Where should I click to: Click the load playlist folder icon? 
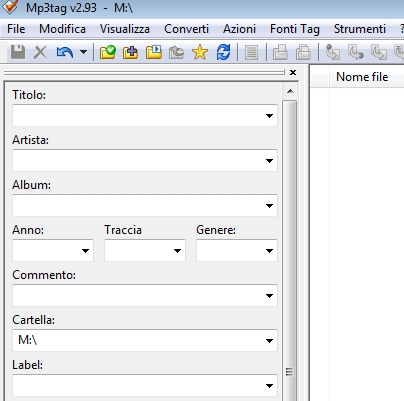tap(154, 52)
